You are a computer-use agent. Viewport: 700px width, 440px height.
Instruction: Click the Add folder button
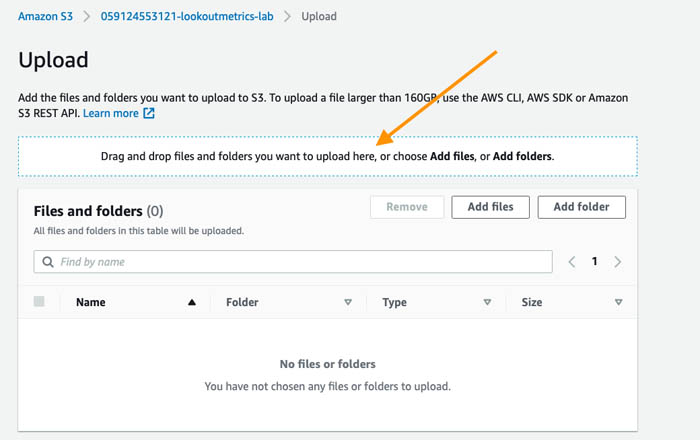click(x=581, y=207)
